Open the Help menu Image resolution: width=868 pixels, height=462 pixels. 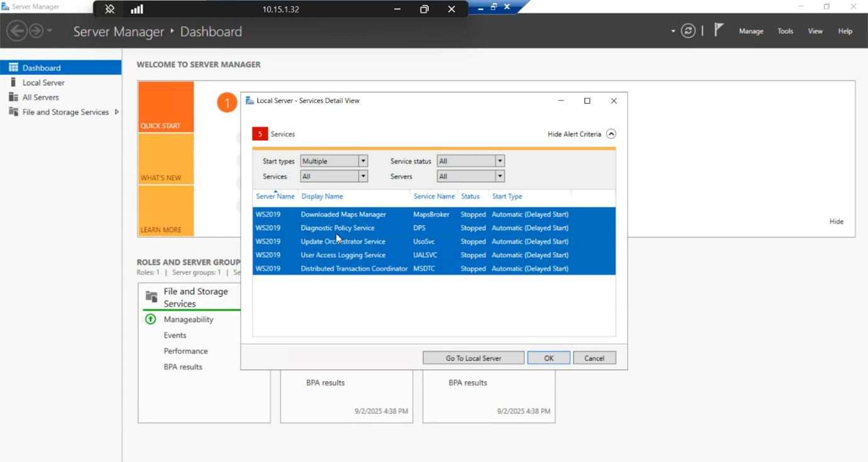point(845,31)
